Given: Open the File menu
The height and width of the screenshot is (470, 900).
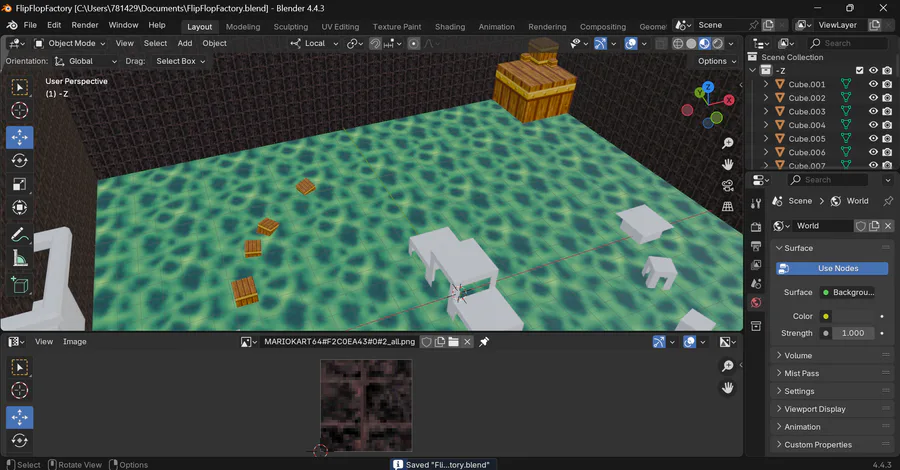Looking at the screenshot, I should point(30,25).
